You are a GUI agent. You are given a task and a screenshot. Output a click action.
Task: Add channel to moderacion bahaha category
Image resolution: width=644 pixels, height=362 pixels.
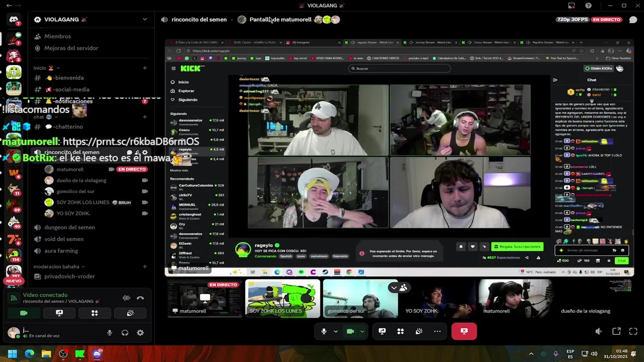(145, 266)
